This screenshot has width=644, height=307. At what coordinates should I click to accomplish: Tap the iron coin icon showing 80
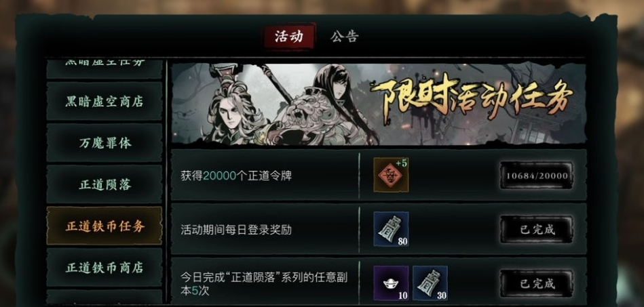pos(391,229)
